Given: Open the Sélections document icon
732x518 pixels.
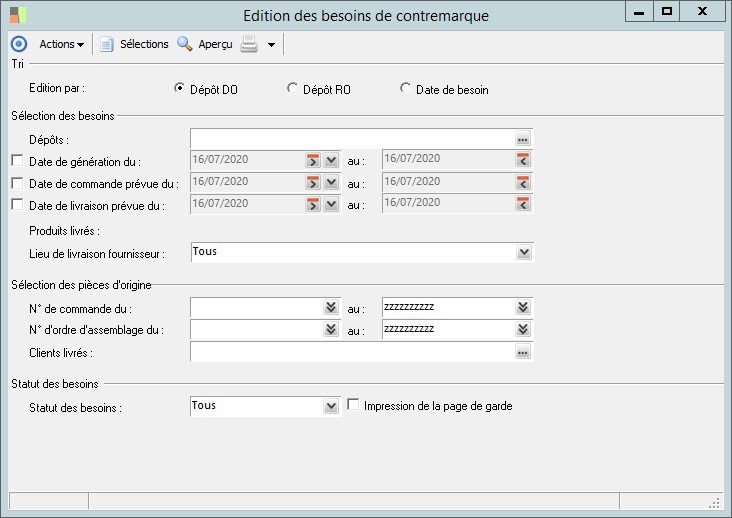Looking at the screenshot, I should point(107,44).
